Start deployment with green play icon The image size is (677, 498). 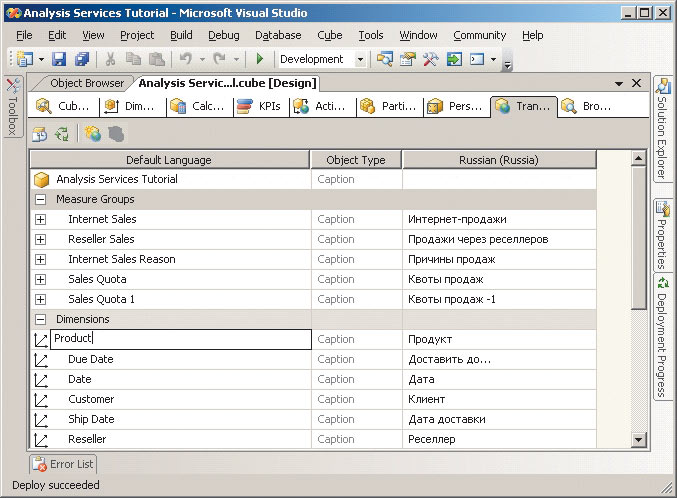point(259,58)
